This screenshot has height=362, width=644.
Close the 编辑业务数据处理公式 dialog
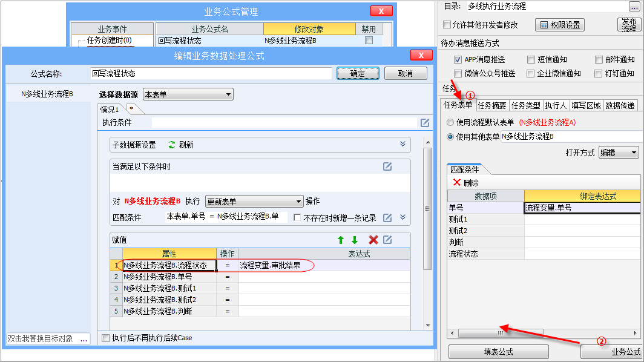point(421,55)
